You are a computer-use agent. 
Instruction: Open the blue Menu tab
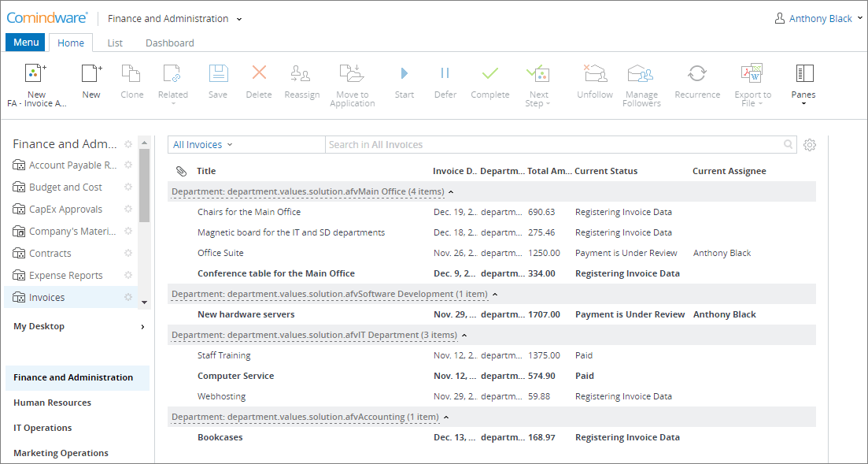[x=24, y=42]
